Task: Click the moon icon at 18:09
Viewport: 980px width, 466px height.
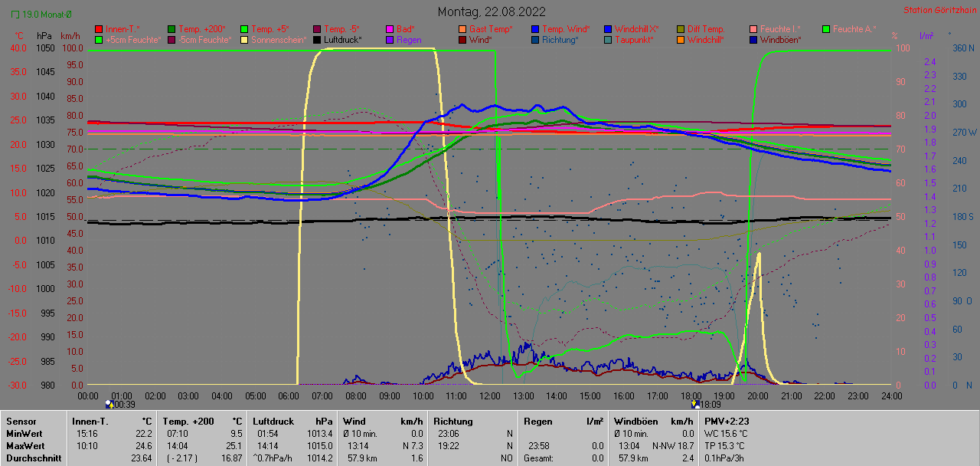Action: point(695,403)
